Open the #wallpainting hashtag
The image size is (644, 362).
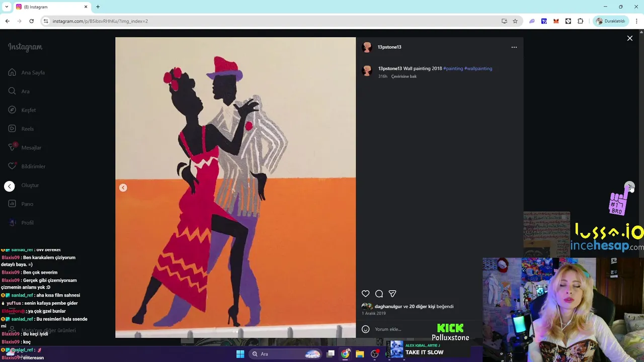pyautogui.click(x=478, y=68)
